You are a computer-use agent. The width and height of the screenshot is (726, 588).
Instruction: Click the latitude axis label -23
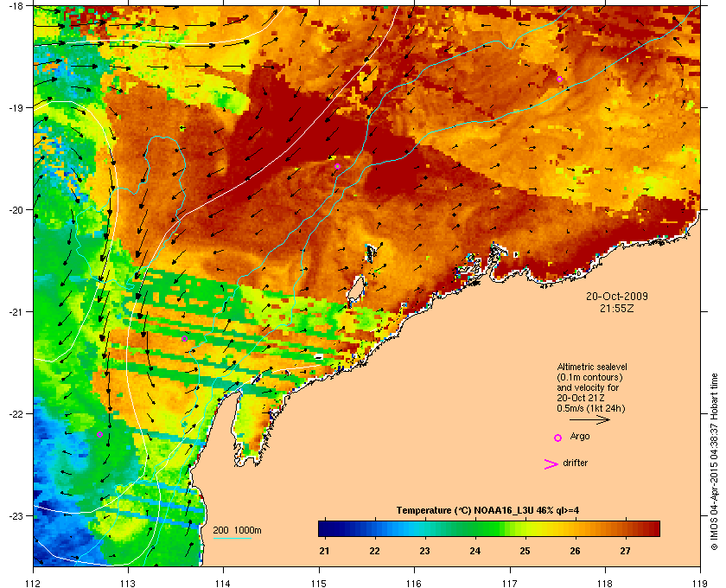tap(16, 515)
